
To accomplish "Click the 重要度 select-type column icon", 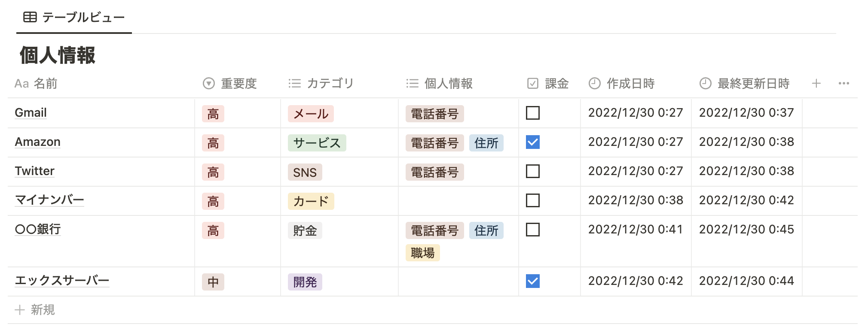I will click(208, 83).
